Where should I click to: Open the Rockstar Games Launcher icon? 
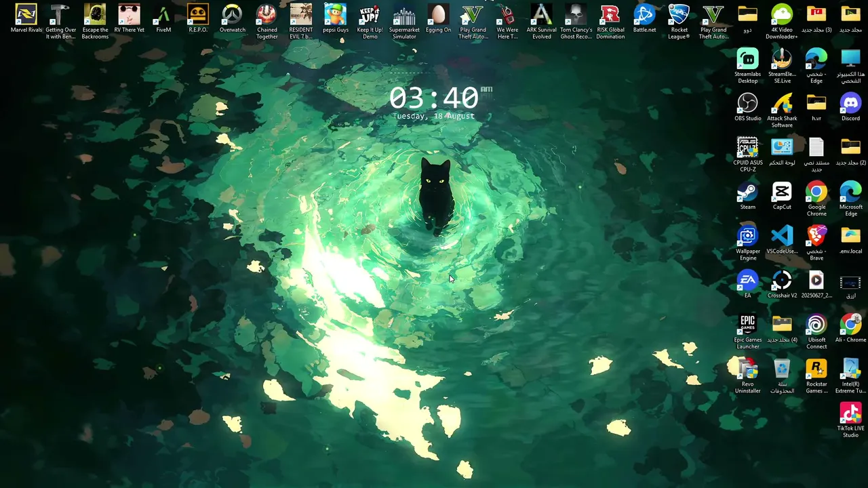pyautogui.click(x=816, y=375)
